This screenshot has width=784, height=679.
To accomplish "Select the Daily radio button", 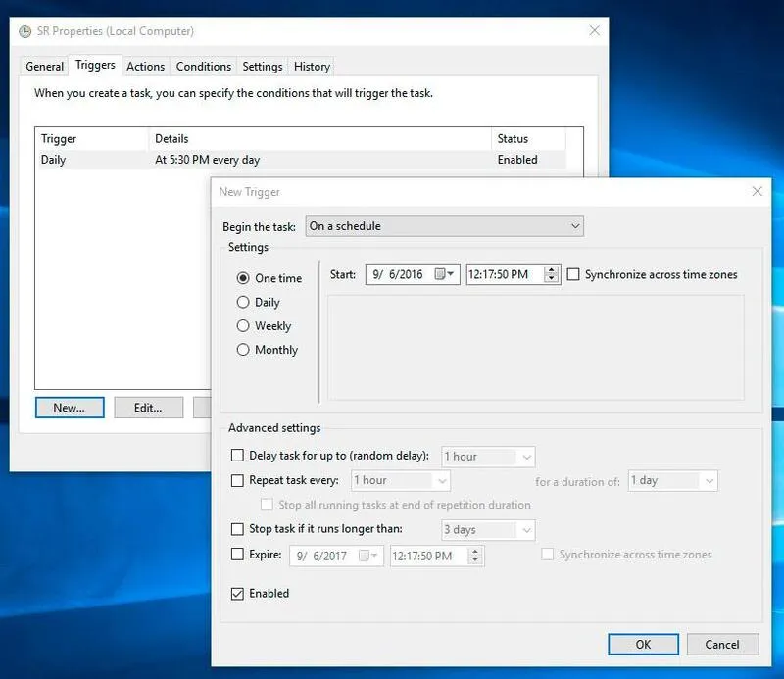I will click(244, 303).
